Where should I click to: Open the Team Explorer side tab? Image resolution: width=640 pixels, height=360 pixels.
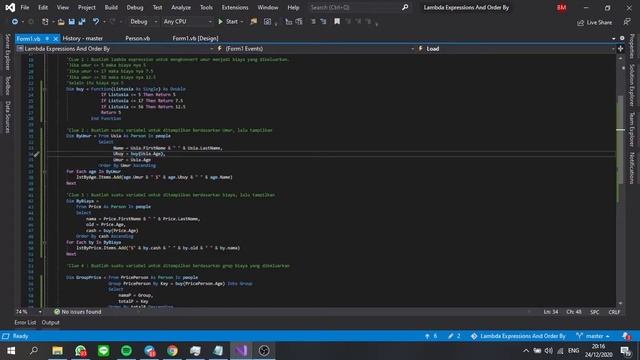pos(632,129)
